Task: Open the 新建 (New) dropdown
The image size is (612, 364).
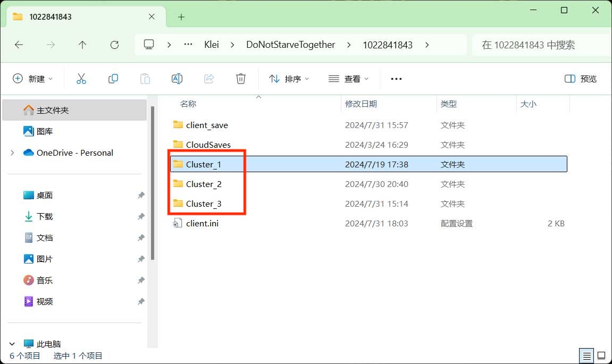Action: pos(33,79)
